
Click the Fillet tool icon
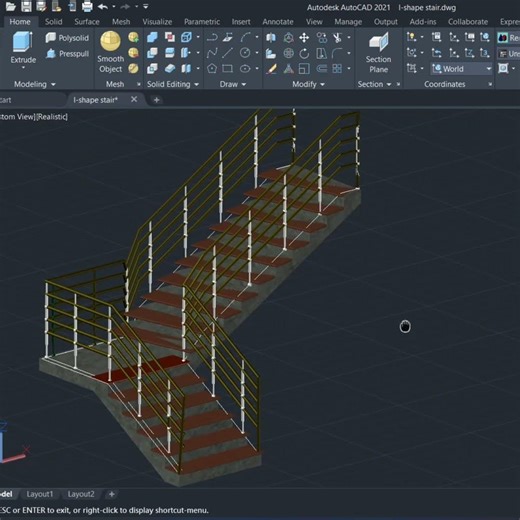337,53
